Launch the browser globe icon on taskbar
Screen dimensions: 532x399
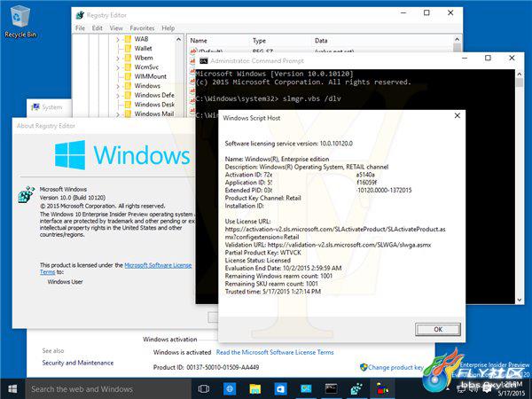pos(230,389)
